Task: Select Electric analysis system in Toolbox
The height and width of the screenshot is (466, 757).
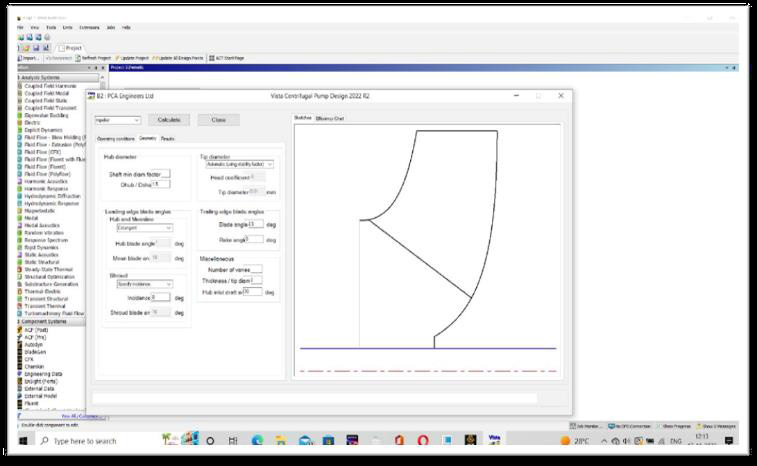Action: pos(32,123)
